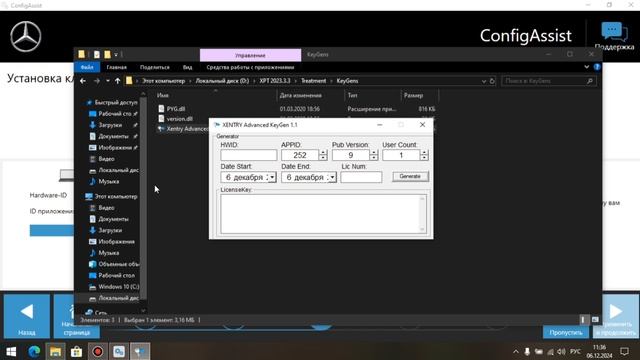The width and height of the screenshot is (640, 360).
Task: Click the РУС language indicator
Action: (x=576, y=351)
